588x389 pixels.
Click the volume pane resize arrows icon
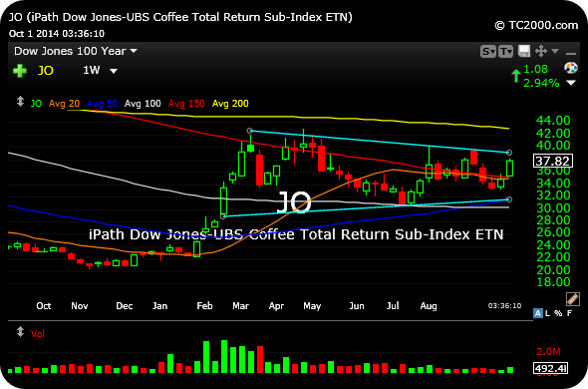pyautogui.click(x=20, y=332)
